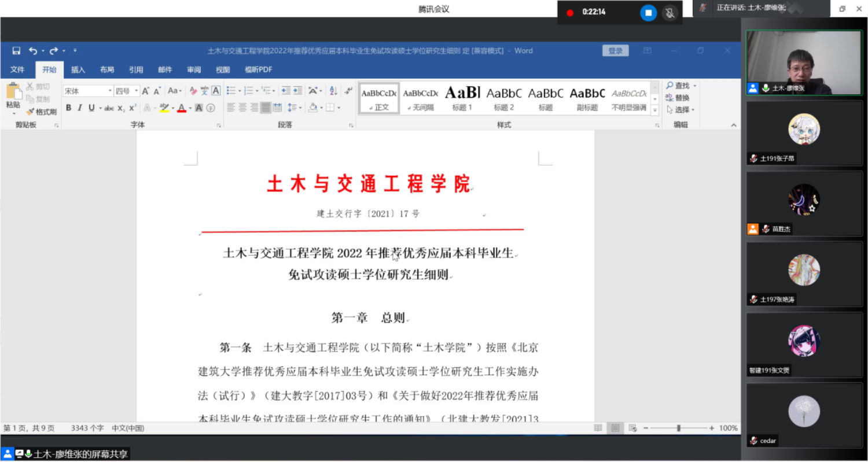Open the 审阅 (Review) ribbon tab
Screen dimensions: 868x462
[x=194, y=70]
